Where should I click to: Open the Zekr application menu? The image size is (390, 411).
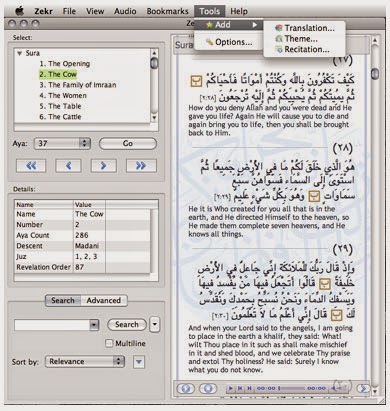43,11
